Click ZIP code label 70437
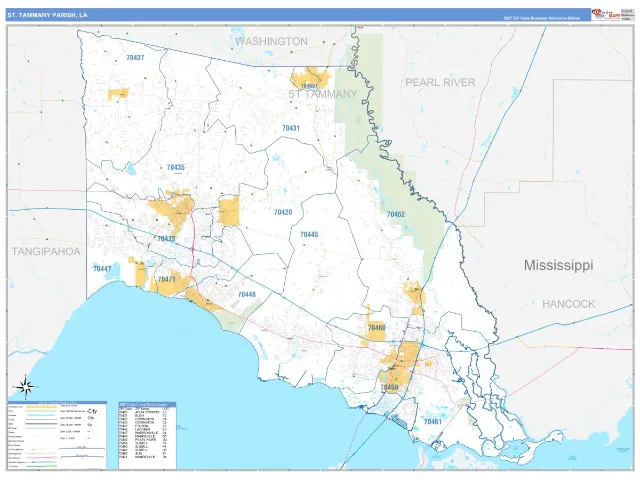Screen dimensions: 640x480 pos(135,58)
